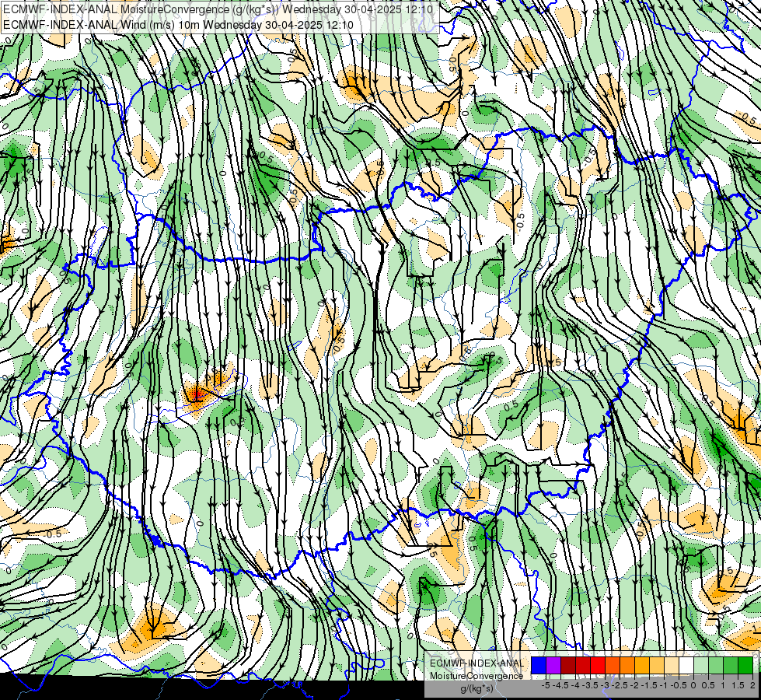The image size is (761, 700).
Task: Pick the darkest green swatch ending at 2
Action: tap(745, 666)
